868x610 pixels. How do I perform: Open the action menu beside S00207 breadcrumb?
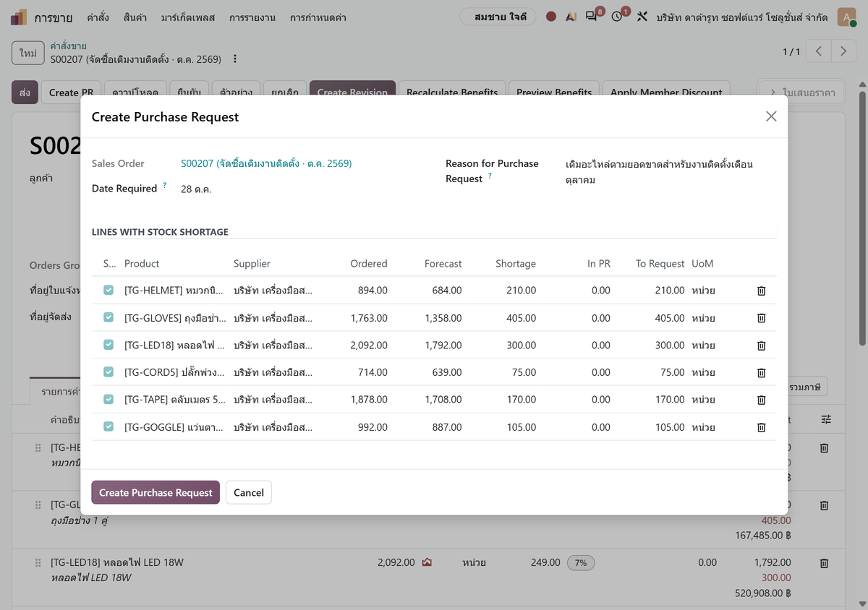234,59
